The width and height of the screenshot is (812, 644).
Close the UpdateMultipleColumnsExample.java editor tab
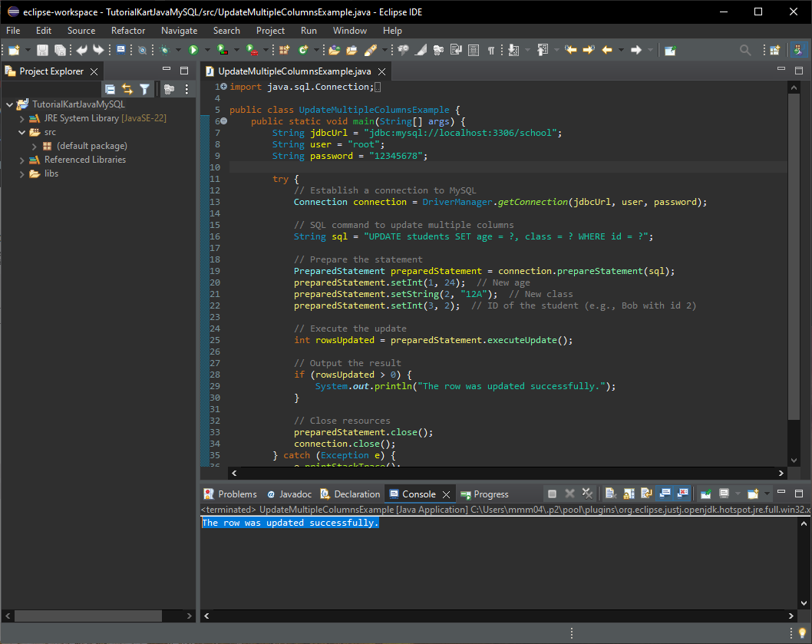click(x=381, y=71)
